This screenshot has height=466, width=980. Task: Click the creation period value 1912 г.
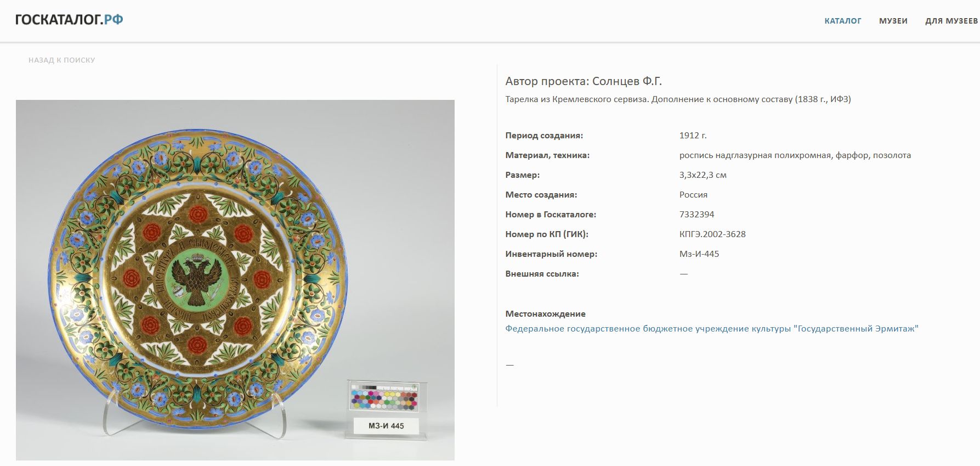click(693, 136)
